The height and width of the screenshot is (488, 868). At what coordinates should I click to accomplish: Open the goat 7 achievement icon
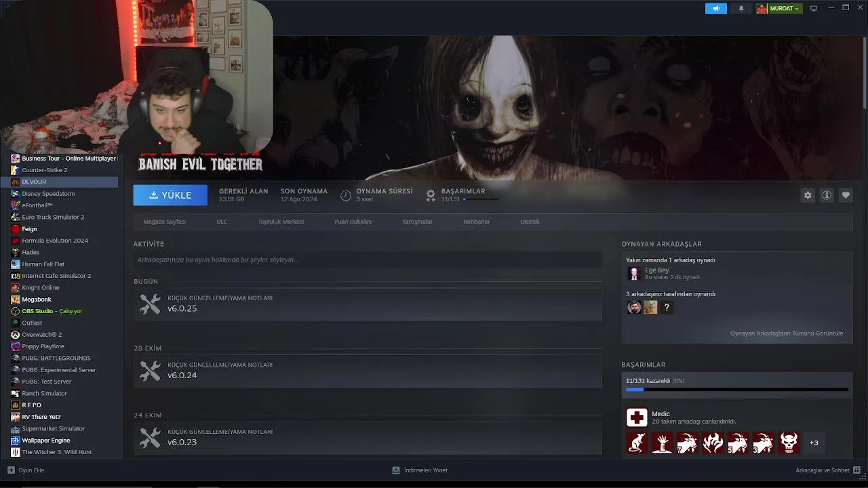coord(687,443)
